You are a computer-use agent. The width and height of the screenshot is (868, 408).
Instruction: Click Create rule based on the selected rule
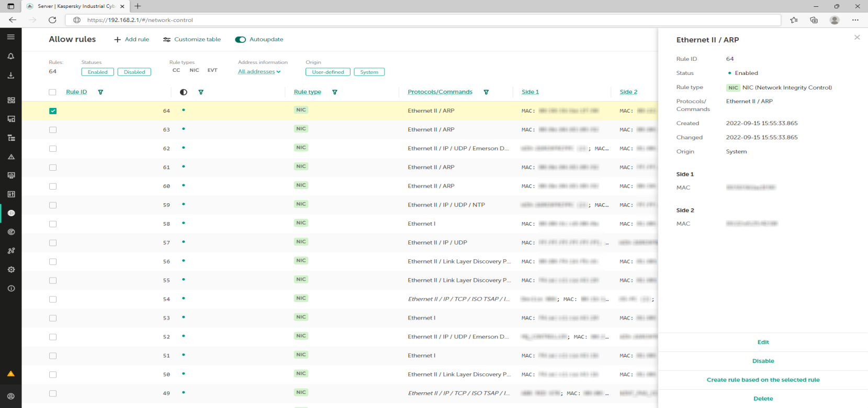coord(762,380)
